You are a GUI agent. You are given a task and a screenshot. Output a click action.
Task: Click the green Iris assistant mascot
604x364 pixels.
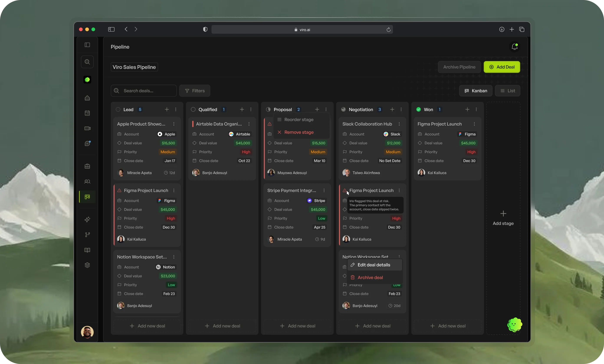click(x=515, y=325)
